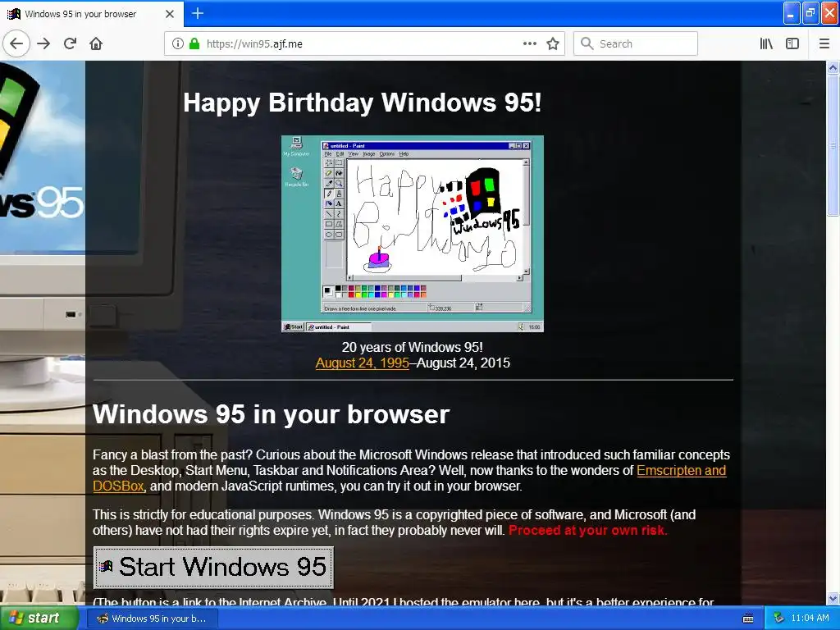840x630 pixels.
Task: Minimize the browser window
Action: pos(792,13)
